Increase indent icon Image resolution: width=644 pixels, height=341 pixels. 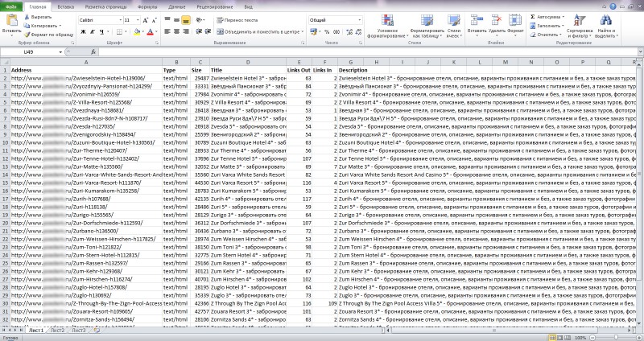[x=208, y=31]
